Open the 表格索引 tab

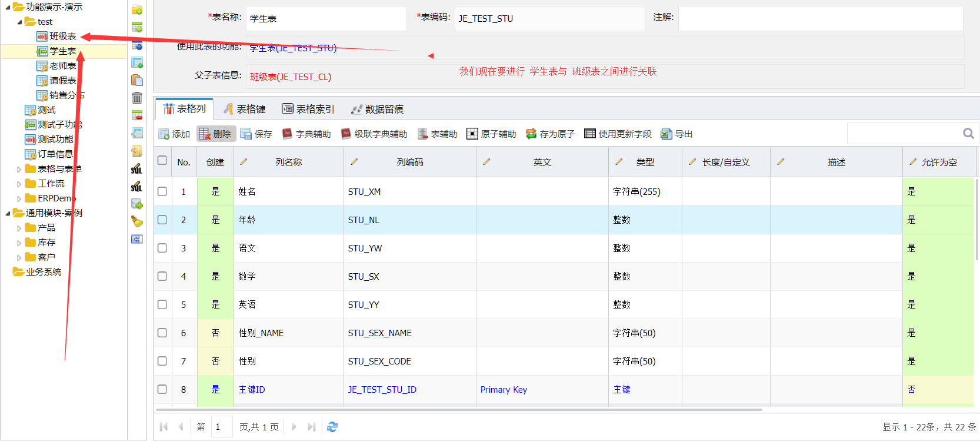click(308, 109)
